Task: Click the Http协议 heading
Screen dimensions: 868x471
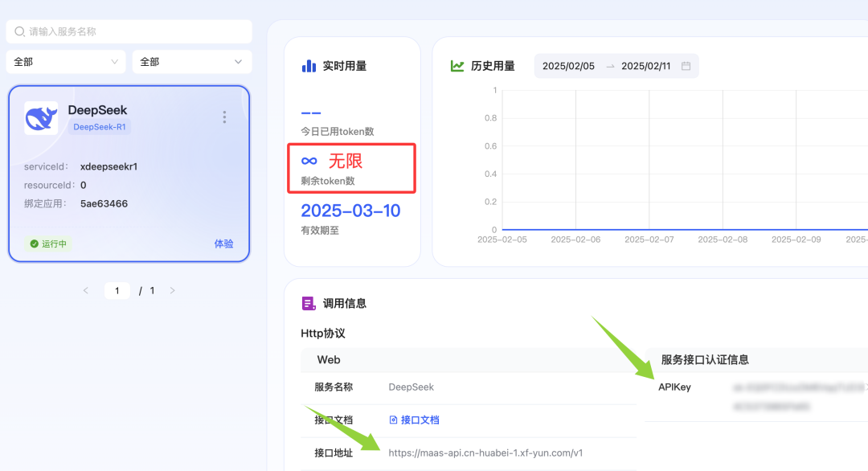Action: (x=323, y=334)
